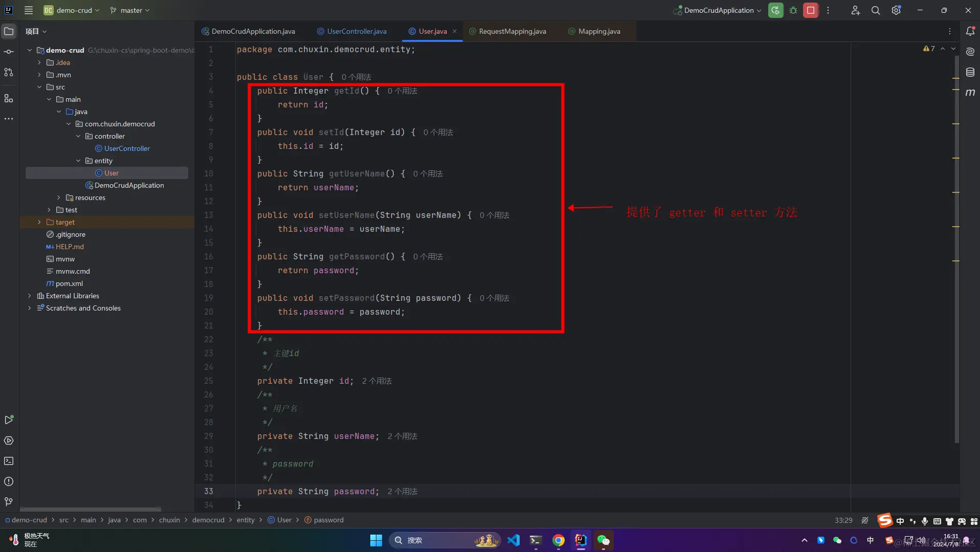Expand the test folder
Screen dimensions: 980x552
click(49, 210)
